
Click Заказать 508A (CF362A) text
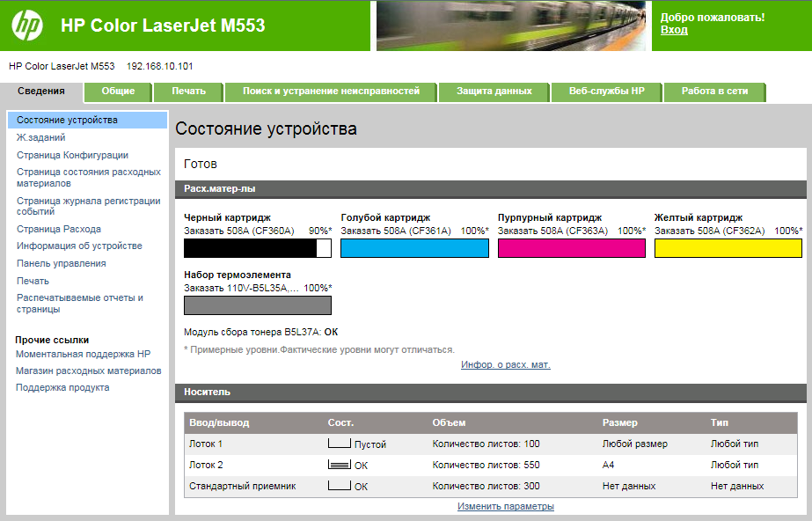click(709, 231)
